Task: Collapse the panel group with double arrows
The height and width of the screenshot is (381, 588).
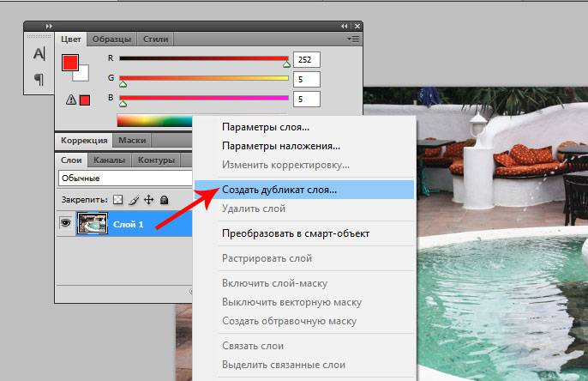Action: 345,27
